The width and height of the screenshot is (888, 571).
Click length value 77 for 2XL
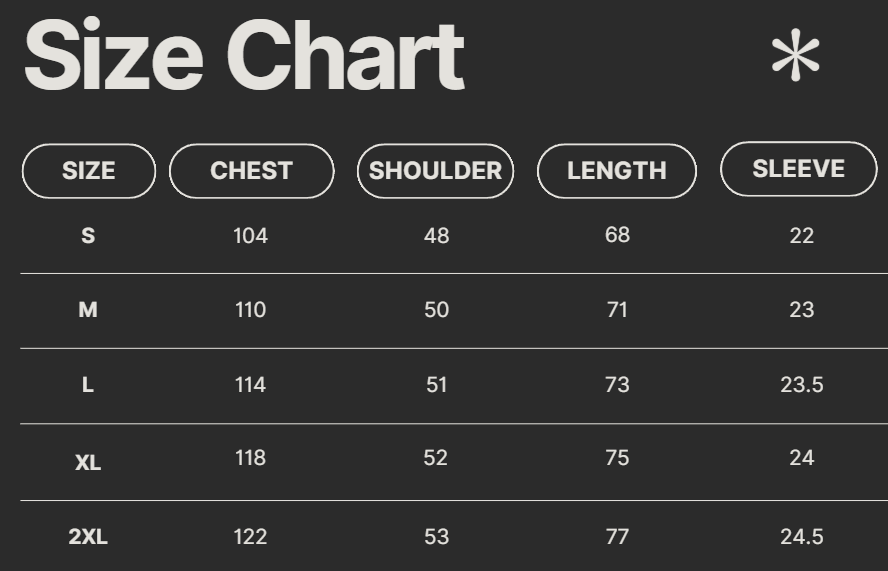click(x=617, y=537)
